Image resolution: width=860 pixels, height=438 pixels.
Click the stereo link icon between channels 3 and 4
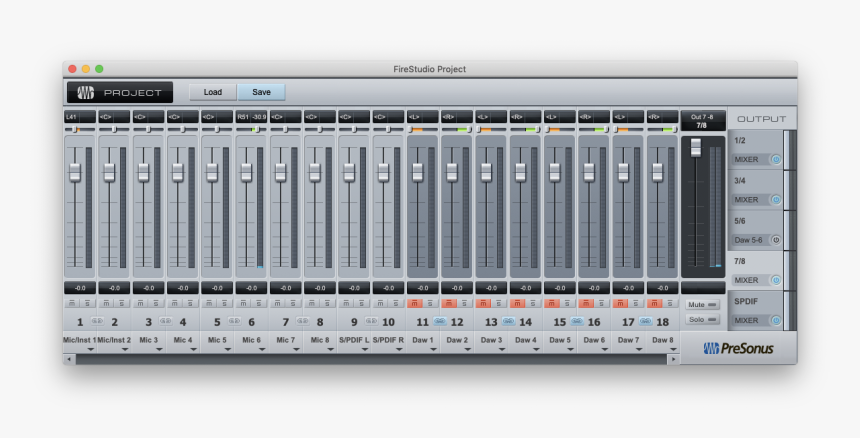pyautogui.click(x=166, y=321)
